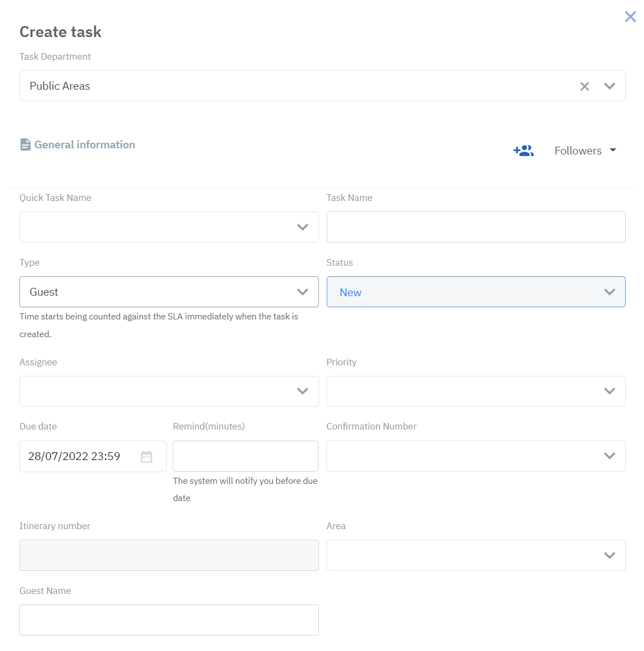
Task: Click the add followers person icon
Action: 523,151
